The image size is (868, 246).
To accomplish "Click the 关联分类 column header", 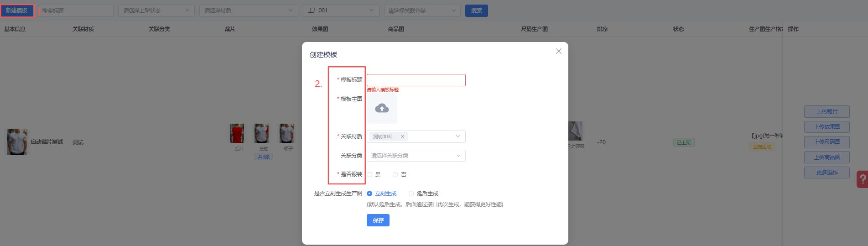I will pyautogui.click(x=159, y=29).
